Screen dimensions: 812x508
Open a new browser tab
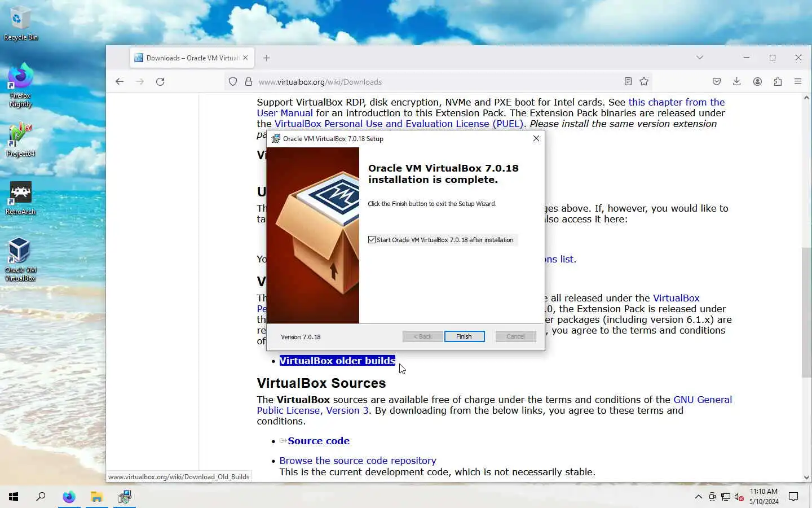point(267,58)
